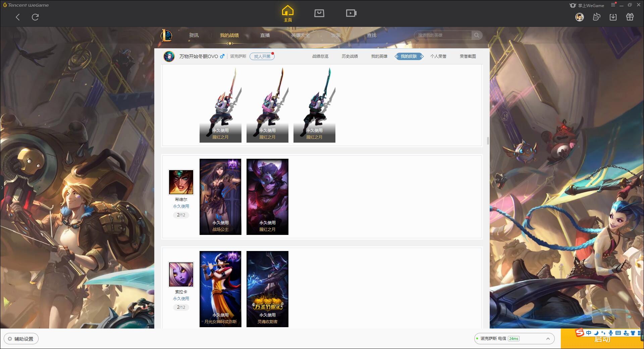Open the 荣誉截图 section
644x349 pixels.
point(468,56)
